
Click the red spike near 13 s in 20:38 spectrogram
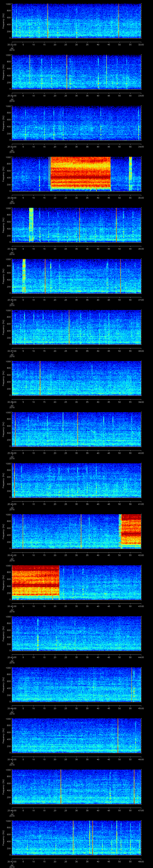pos(40,378)
